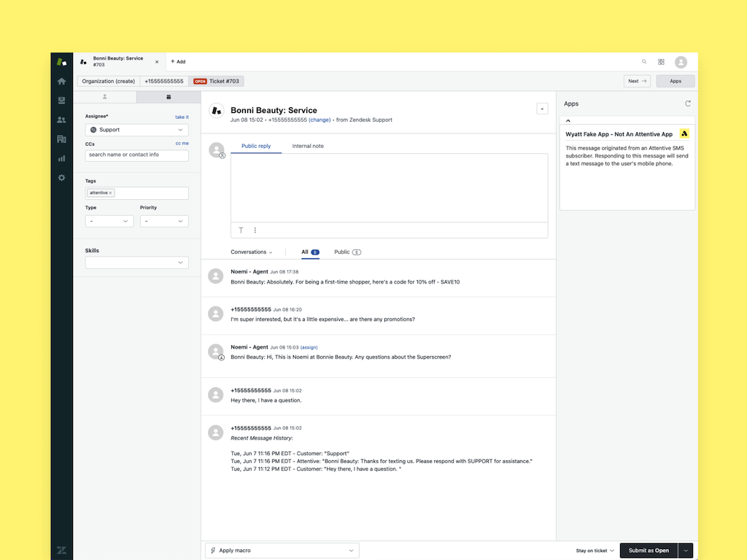
Task: Click the channel logo next to the ticket title
Action: point(217,111)
